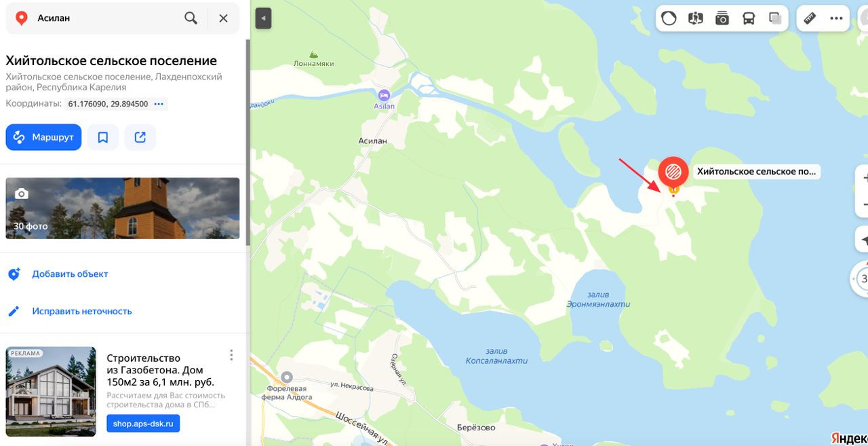Collapse the sidebar panel arrow
868x446 pixels.
click(x=263, y=18)
